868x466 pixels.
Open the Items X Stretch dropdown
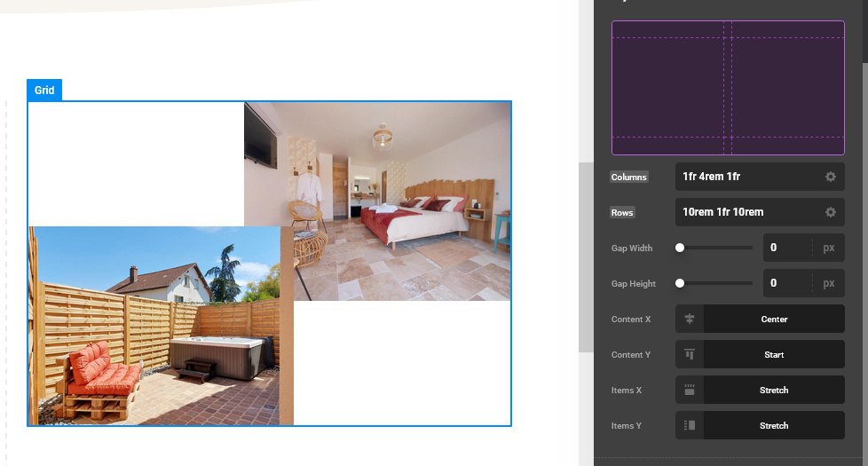click(773, 390)
